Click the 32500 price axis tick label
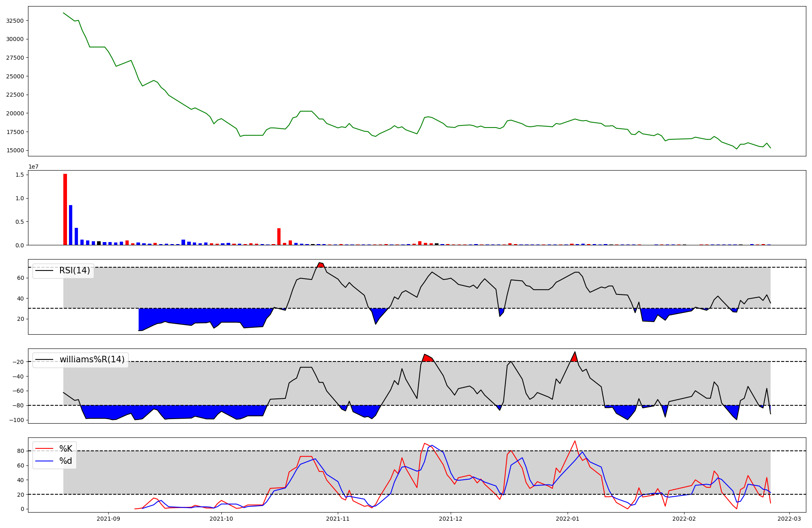812x528 pixels. pos(15,21)
